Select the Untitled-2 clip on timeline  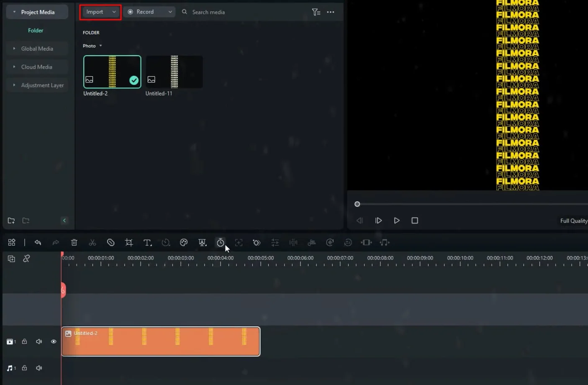pyautogui.click(x=161, y=341)
